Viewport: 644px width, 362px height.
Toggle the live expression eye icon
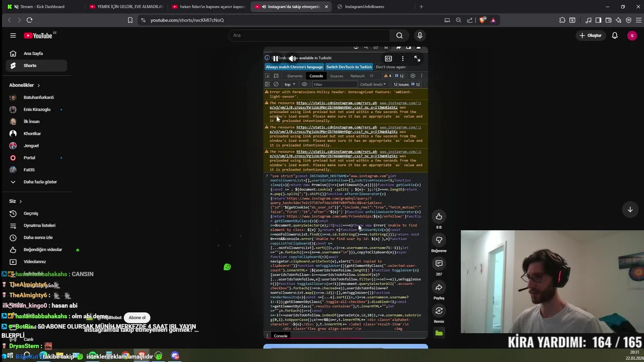[x=304, y=84]
